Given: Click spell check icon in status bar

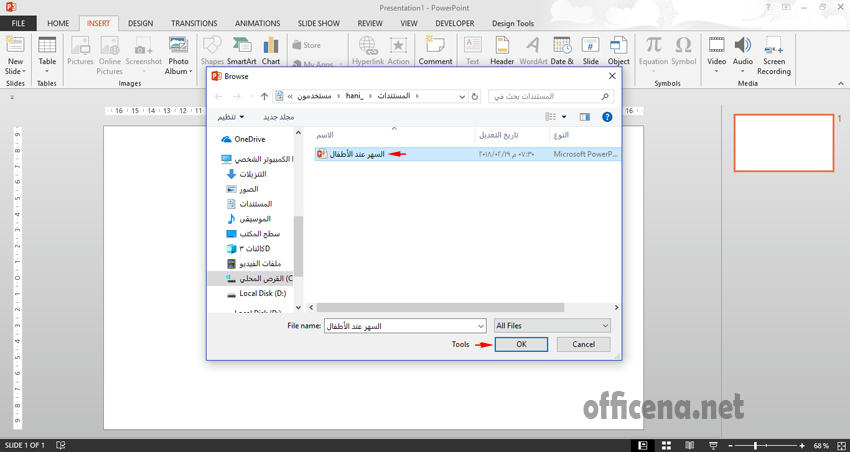Looking at the screenshot, I should [61, 445].
